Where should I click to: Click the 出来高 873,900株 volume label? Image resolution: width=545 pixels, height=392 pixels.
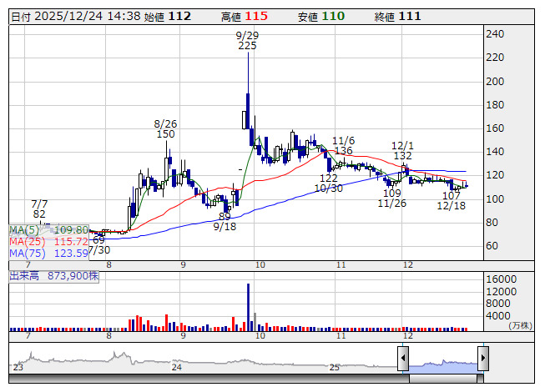pyautogui.click(x=54, y=276)
